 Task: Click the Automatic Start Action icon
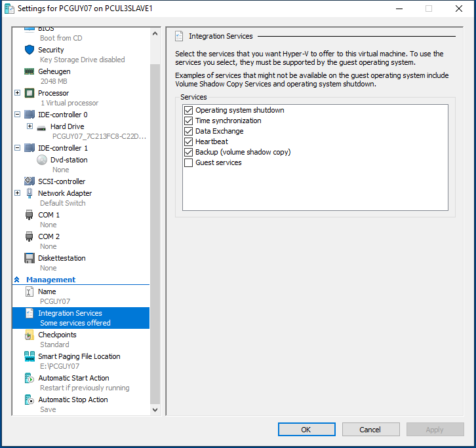pyautogui.click(x=30, y=378)
